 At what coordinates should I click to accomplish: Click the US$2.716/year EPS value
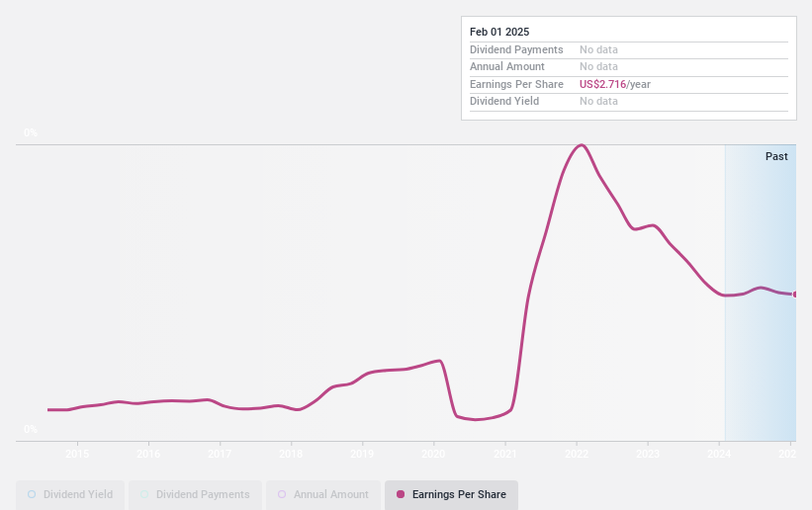(615, 84)
